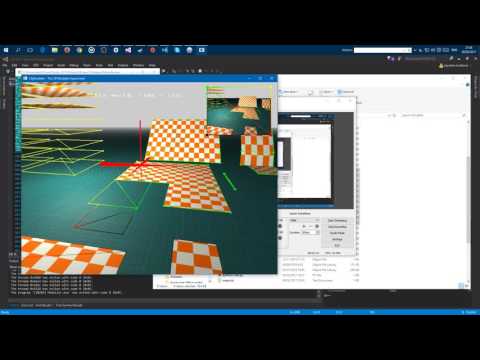Open the Edit menu in Visual Studio
This screenshot has width=480, height=360.
[15, 65]
